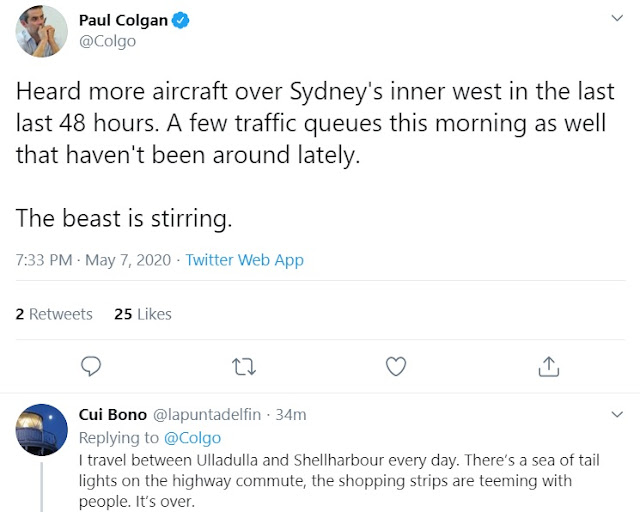Expand the tweet options chevron at top
640x512 pixels.
point(617,19)
